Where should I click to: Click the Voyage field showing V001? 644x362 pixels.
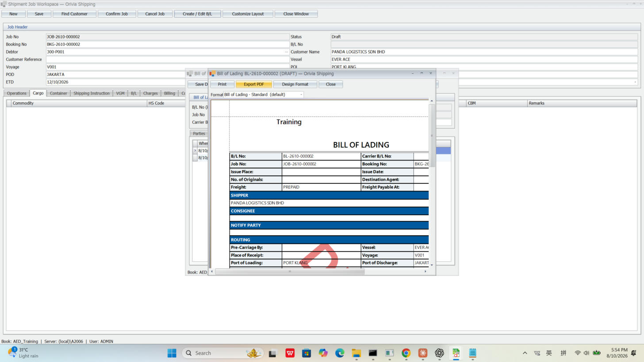pos(168,67)
